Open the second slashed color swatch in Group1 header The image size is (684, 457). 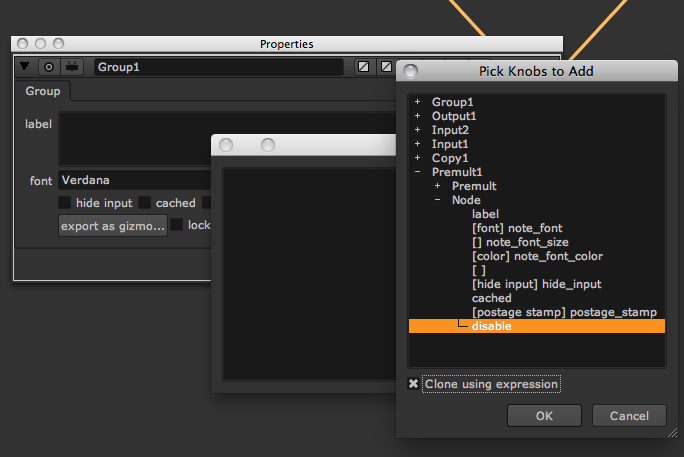pos(386,67)
